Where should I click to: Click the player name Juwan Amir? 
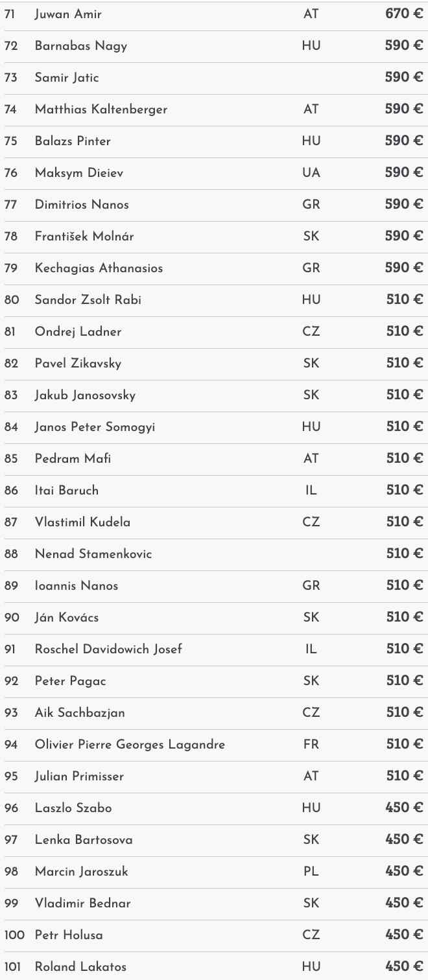tap(68, 14)
